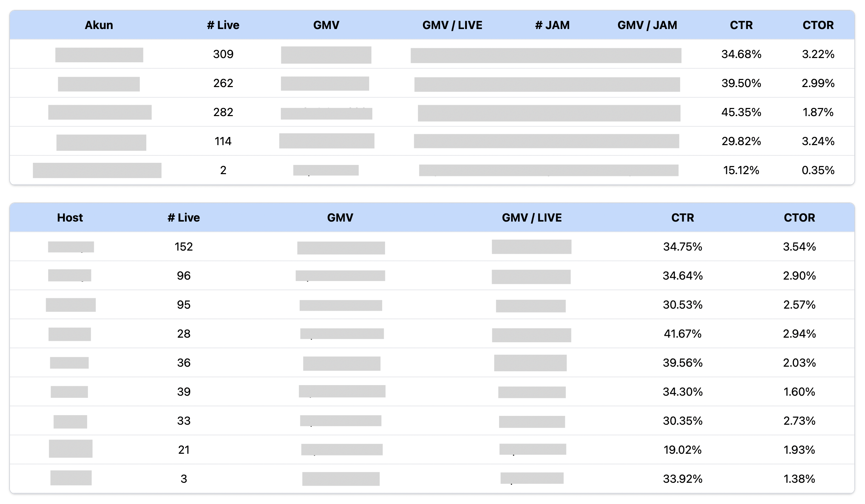Select the 3.24% CTOR cell
The width and height of the screenshot is (865, 504).
[818, 141]
